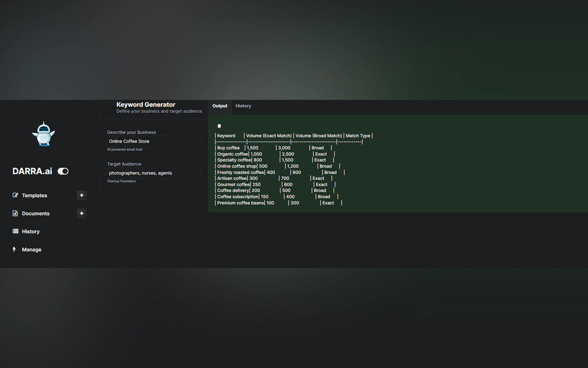Viewport: 588px width, 368px height.
Task: Click the Describe your Business input field
Action: click(153, 141)
